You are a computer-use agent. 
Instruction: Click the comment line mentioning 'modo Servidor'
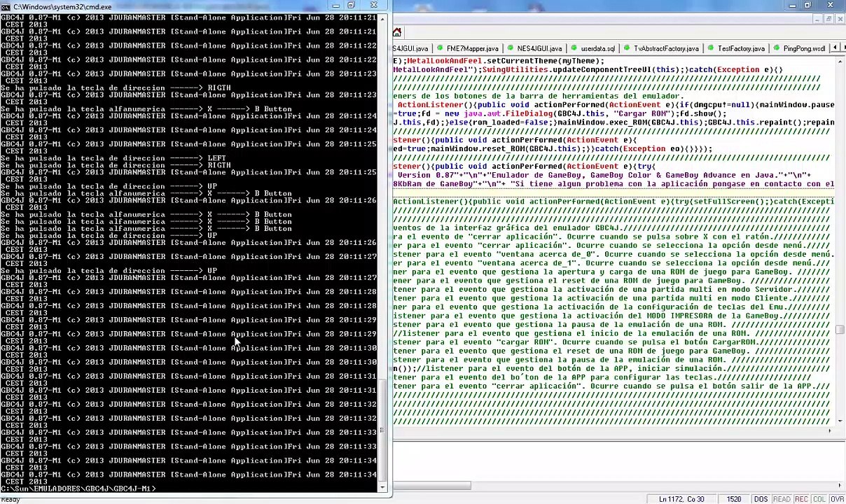coord(611,289)
